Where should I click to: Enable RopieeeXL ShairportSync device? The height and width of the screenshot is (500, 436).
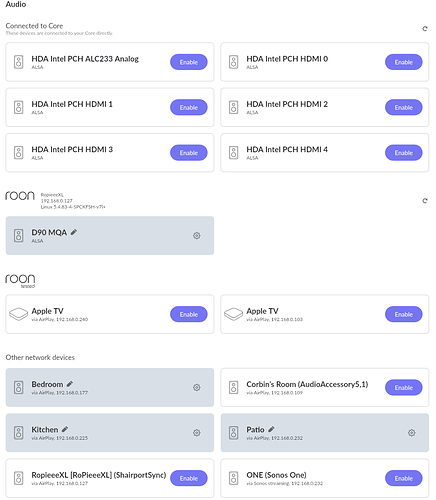[x=189, y=478]
